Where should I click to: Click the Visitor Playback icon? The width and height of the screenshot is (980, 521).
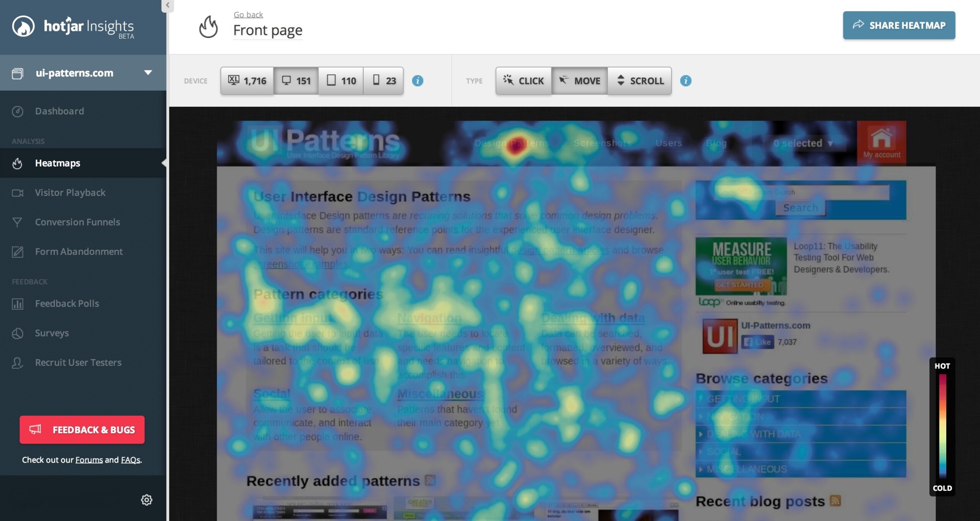[x=18, y=192]
